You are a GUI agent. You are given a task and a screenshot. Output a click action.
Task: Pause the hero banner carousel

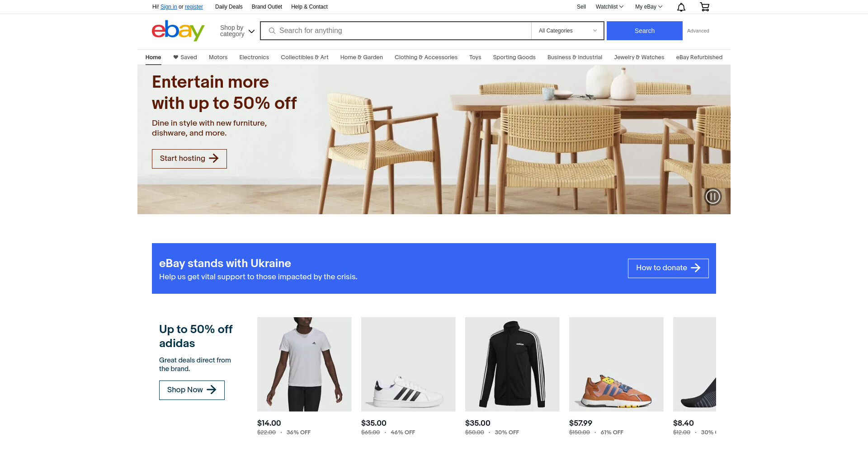(713, 197)
